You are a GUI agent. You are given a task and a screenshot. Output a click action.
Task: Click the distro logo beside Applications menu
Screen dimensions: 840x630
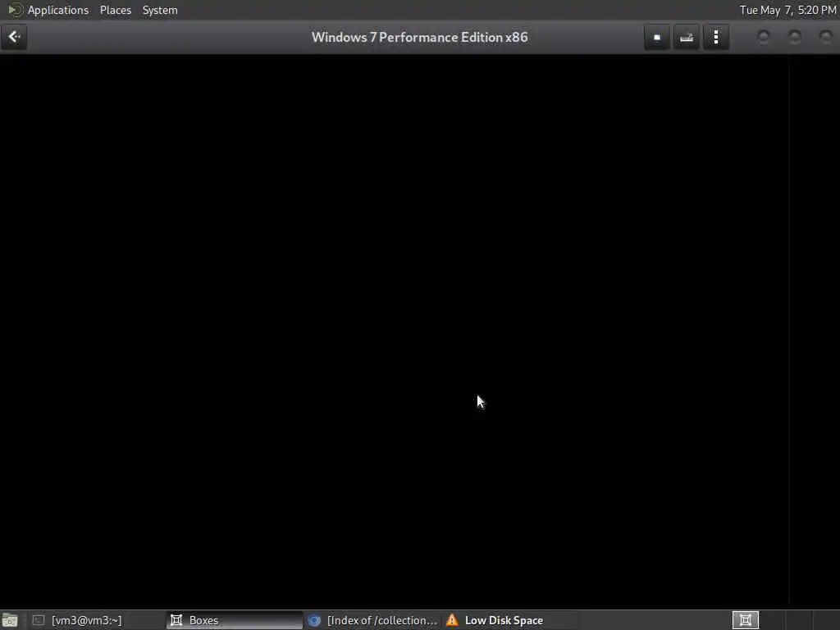click(x=15, y=10)
